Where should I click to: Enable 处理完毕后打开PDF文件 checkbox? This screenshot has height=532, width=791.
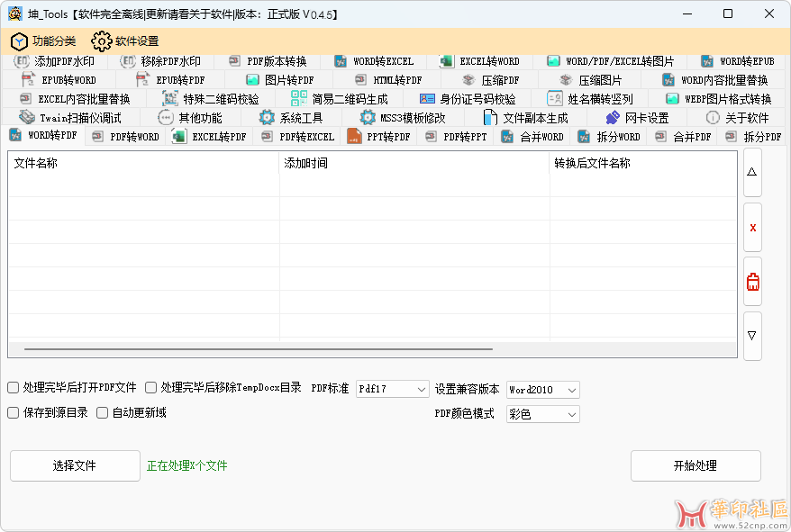coord(14,388)
